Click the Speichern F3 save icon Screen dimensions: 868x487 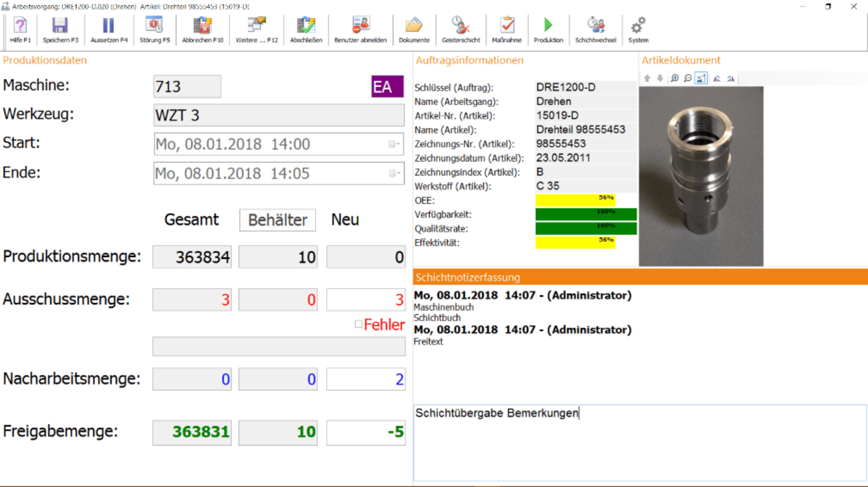pos(60,30)
